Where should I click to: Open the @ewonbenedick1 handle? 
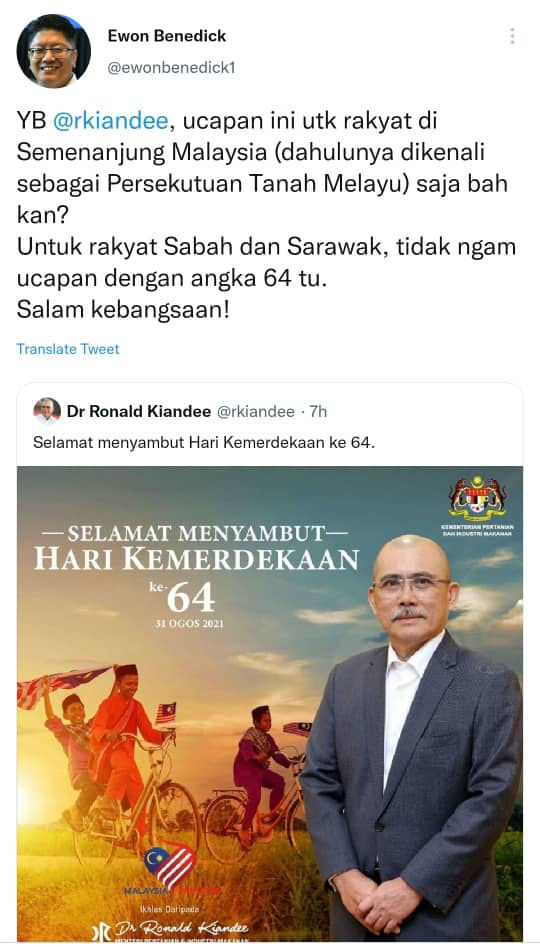[171, 68]
